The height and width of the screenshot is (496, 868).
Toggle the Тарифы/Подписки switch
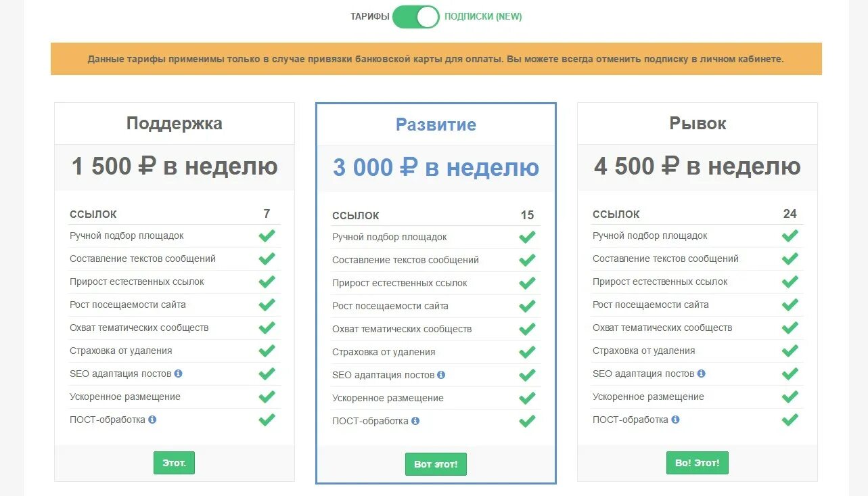coord(415,17)
